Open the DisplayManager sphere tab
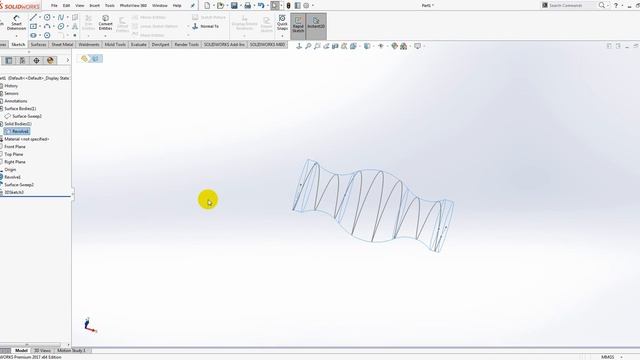Image resolution: width=640 pixels, height=360 pixels. click(x=50, y=60)
